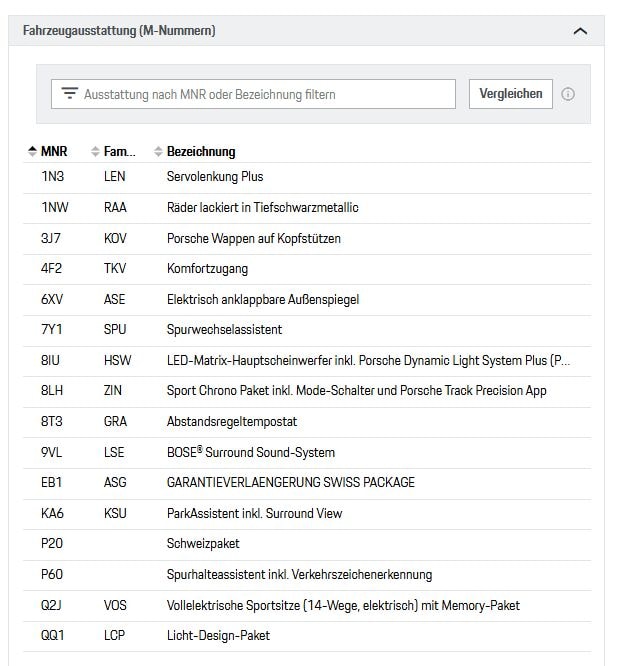Select MNR cell 1NW
This screenshot has height=666, width=628.
[55, 207]
